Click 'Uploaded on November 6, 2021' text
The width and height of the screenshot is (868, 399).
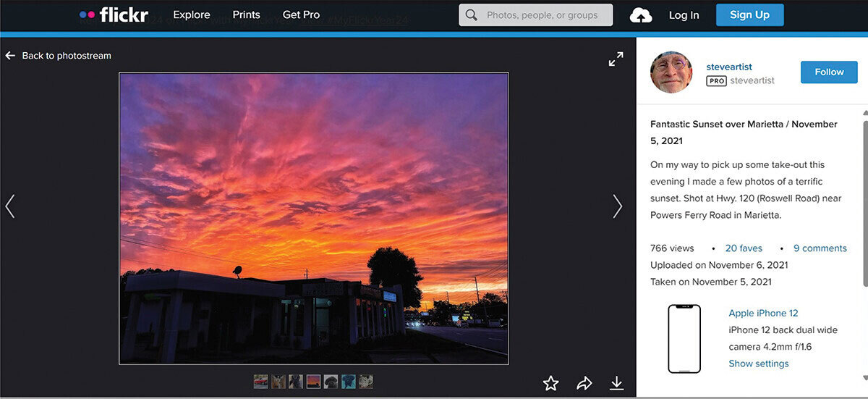[719, 265]
